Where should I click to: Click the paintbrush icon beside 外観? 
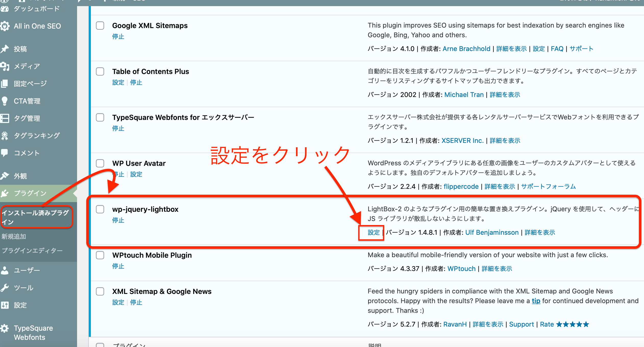pyautogui.click(x=5, y=176)
